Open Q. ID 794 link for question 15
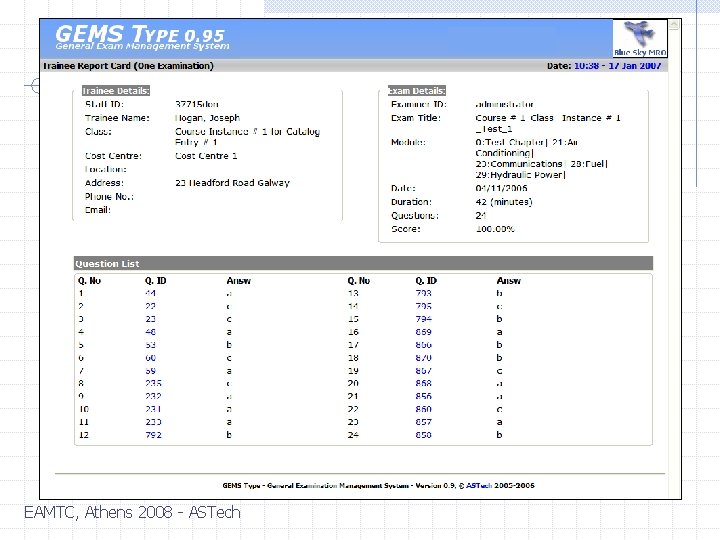The image size is (720, 540). pos(423,319)
